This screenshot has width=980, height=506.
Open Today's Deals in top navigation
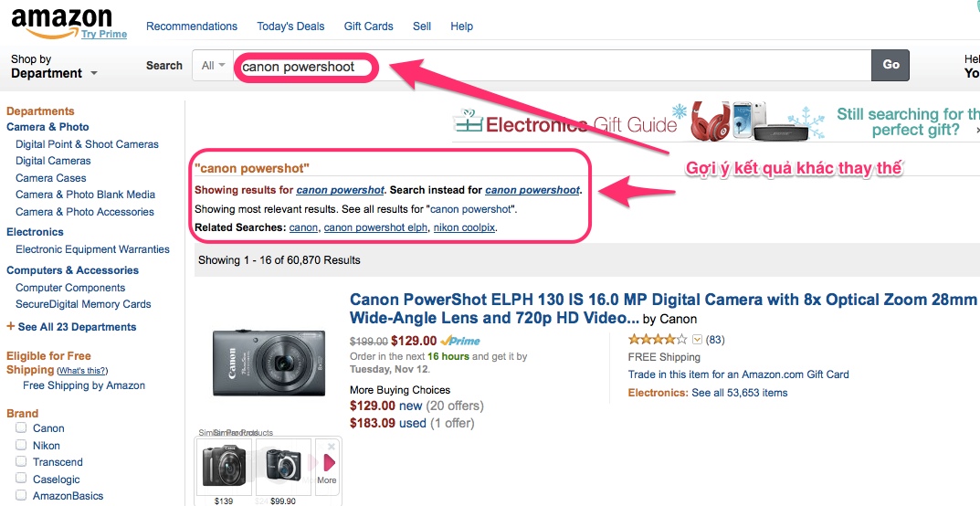pos(290,26)
